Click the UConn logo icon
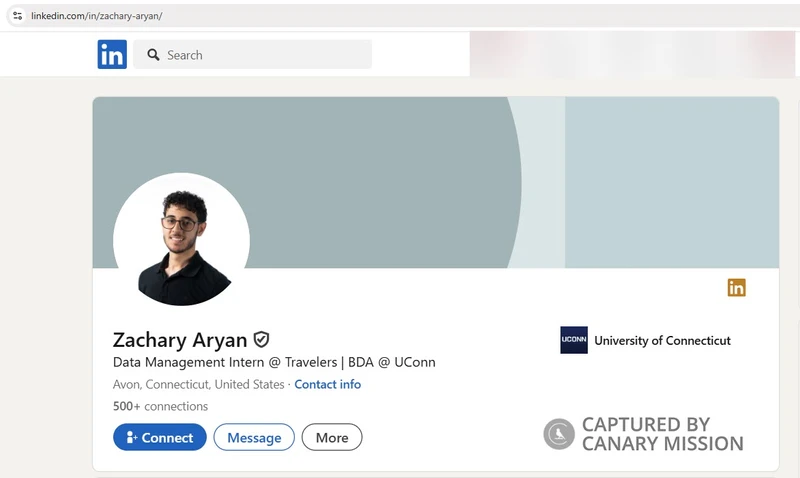800x478 pixels. coord(574,340)
